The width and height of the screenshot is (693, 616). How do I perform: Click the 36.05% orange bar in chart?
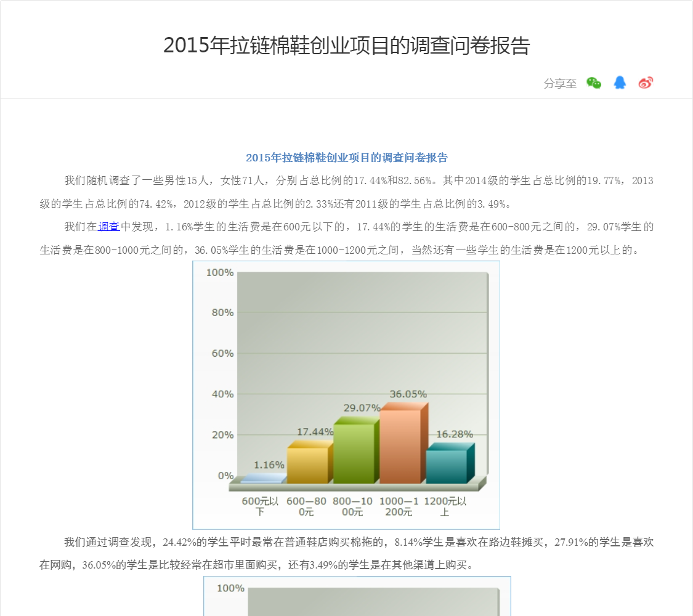(403, 443)
